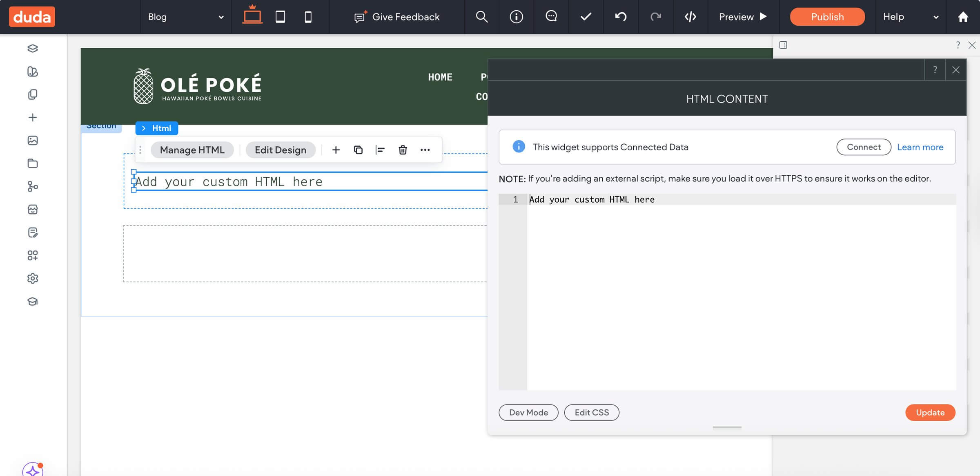Open the search tool in the top bar

click(481, 17)
